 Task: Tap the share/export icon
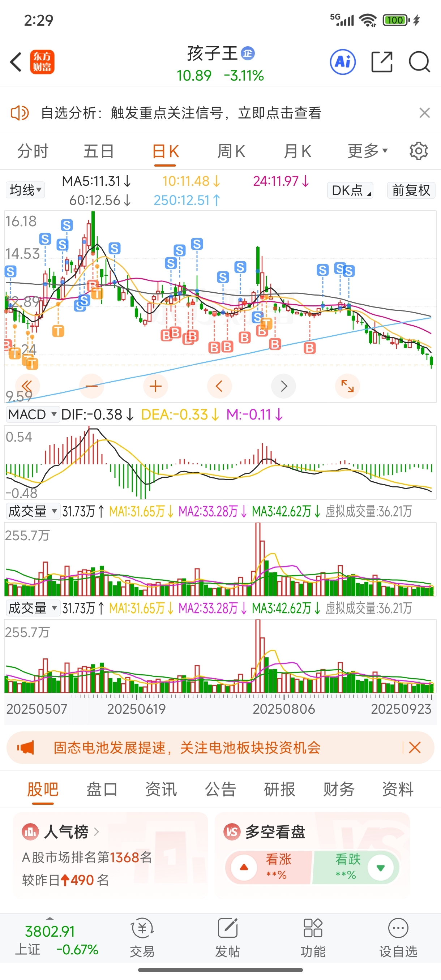point(382,62)
